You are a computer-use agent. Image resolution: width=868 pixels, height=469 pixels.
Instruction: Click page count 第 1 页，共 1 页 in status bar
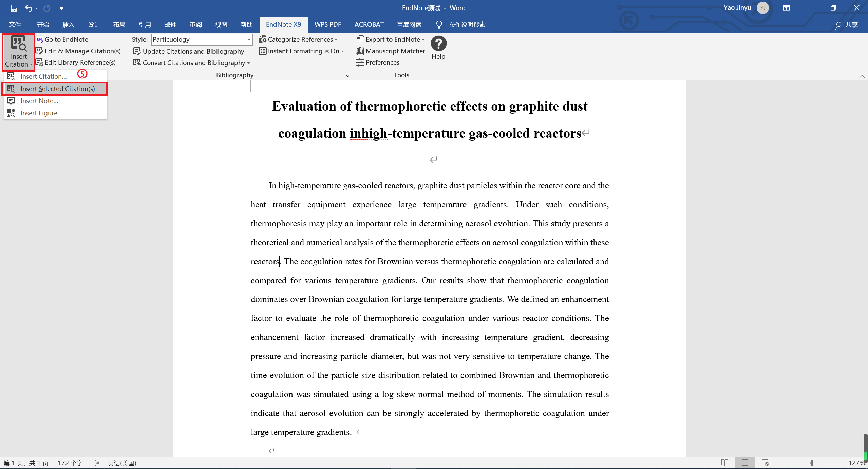click(26, 463)
